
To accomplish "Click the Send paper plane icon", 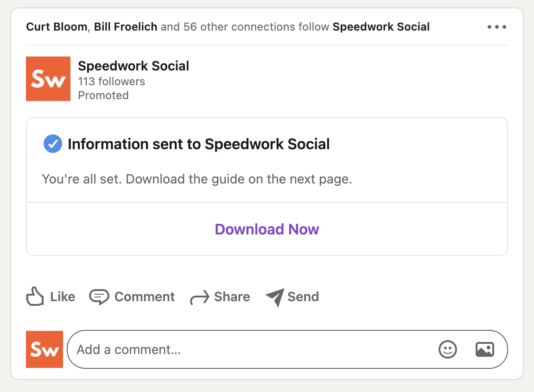I will pos(275,297).
